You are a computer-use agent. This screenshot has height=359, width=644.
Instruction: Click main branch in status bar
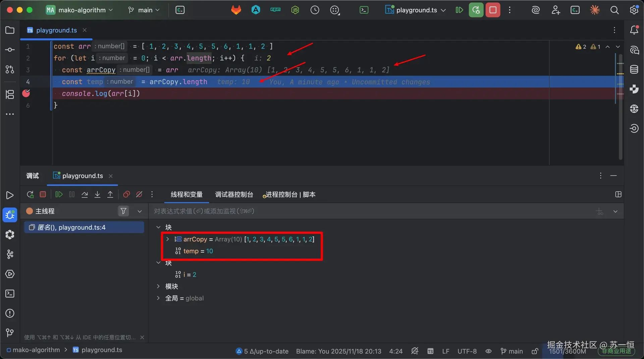(512, 351)
